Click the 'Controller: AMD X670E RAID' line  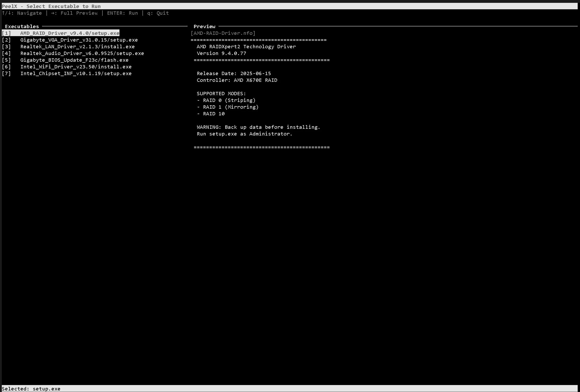(x=237, y=80)
